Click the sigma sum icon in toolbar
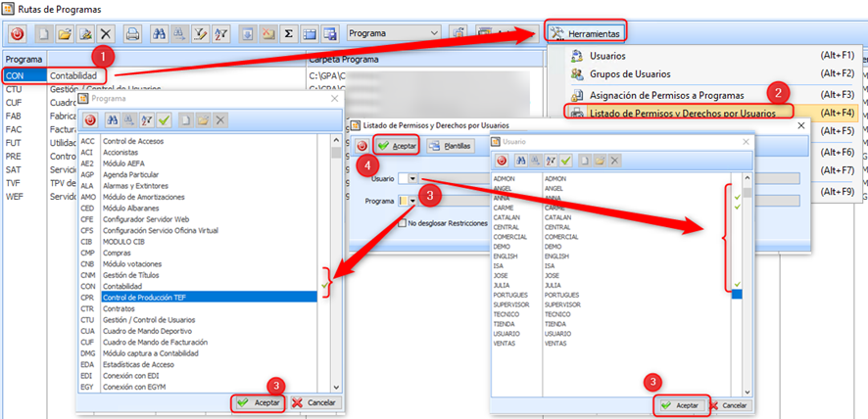 [289, 33]
